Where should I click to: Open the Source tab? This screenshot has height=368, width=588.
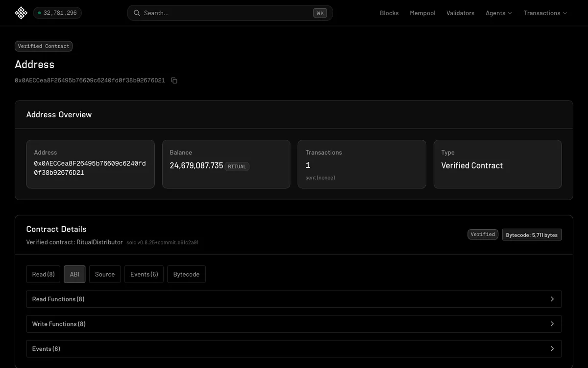coord(105,274)
